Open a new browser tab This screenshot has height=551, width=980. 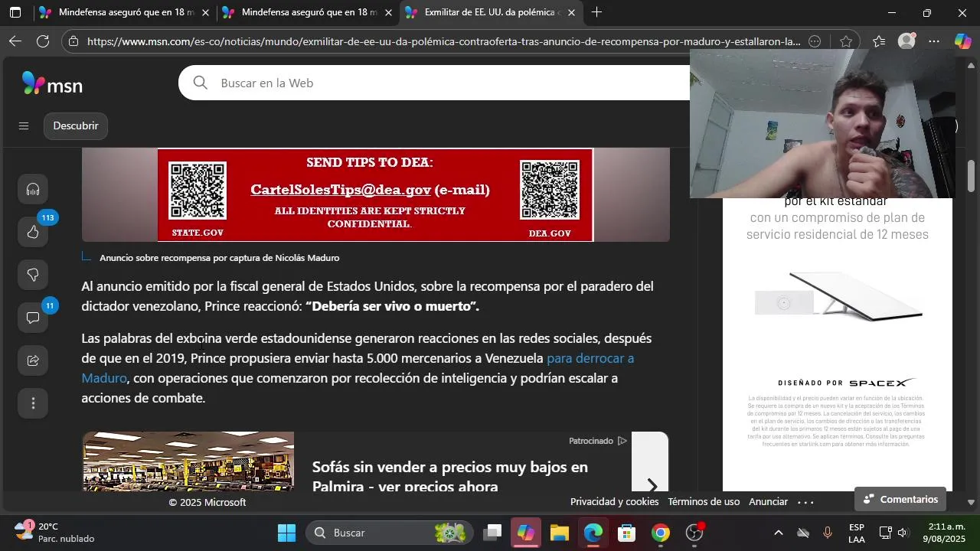click(596, 13)
